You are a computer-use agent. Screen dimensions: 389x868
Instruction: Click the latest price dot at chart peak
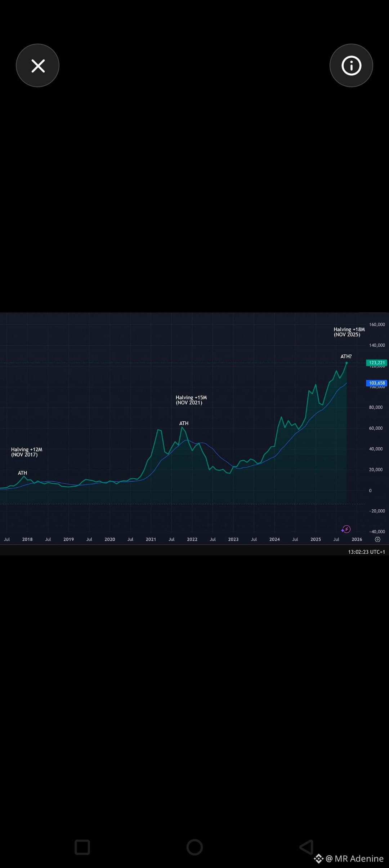pyautogui.click(x=346, y=363)
